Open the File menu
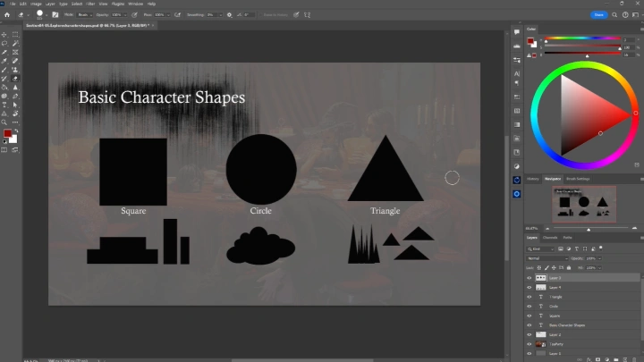Viewport: 644px width, 362px height. (x=13, y=4)
